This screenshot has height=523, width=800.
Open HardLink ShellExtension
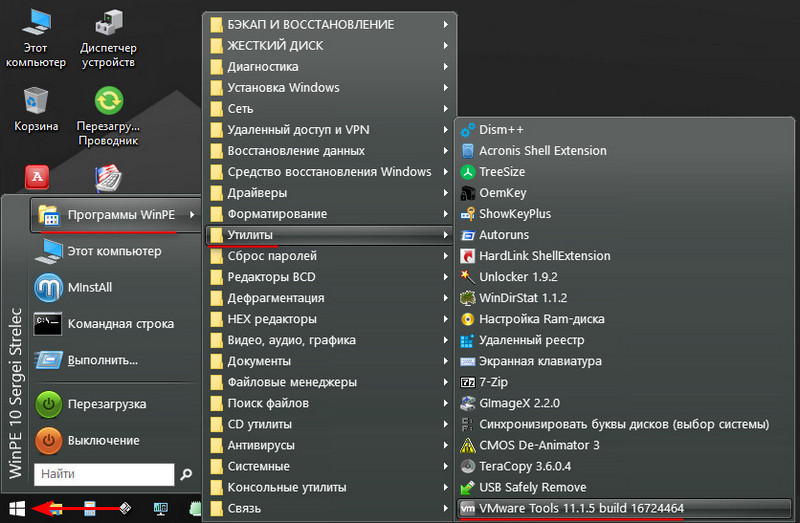click(x=624, y=256)
